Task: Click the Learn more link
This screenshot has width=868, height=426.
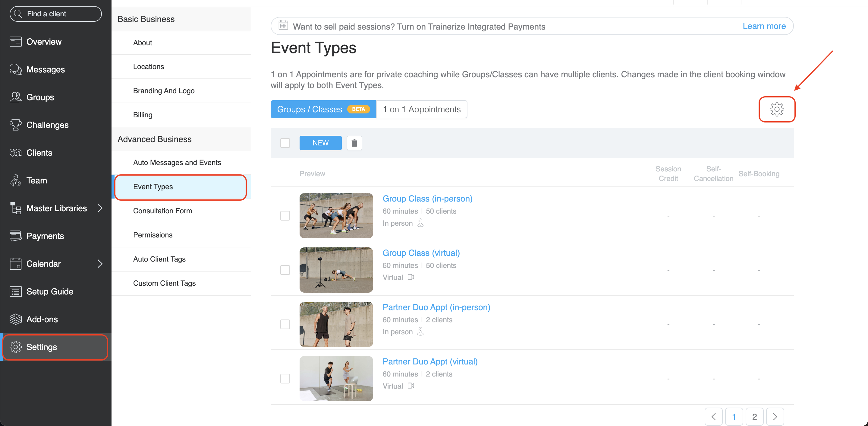Action: pyautogui.click(x=764, y=26)
